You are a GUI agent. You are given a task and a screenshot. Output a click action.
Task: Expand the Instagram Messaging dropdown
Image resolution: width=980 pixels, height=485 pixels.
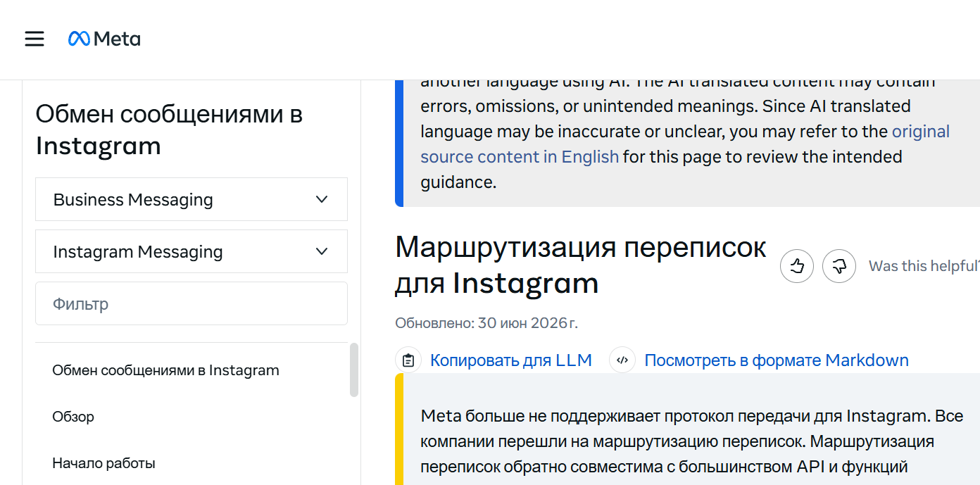pos(191,251)
